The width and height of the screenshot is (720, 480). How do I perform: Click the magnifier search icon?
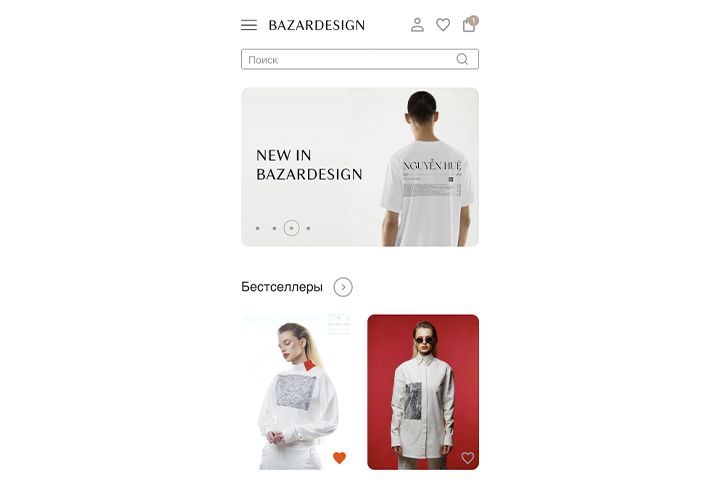tap(462, 59)
